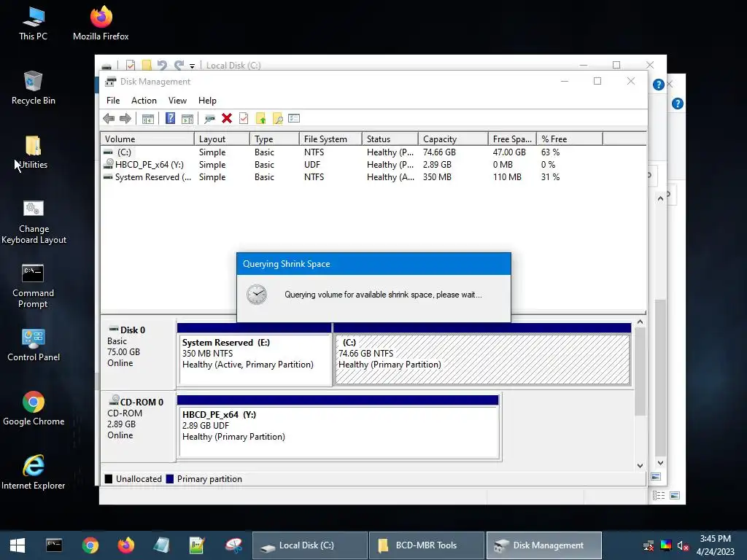Switch to BCD-MBR Tools taskbar button
747x560 pixels.
tap(426, 545)
